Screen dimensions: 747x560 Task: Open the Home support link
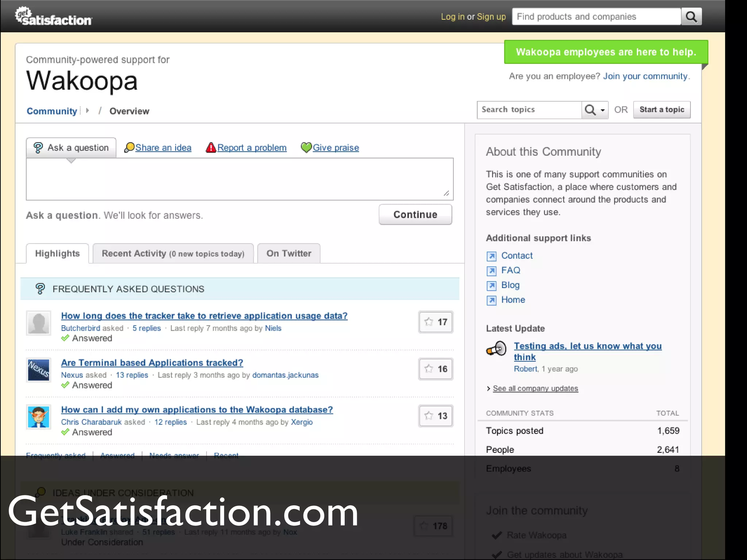[x=513, y=300]
